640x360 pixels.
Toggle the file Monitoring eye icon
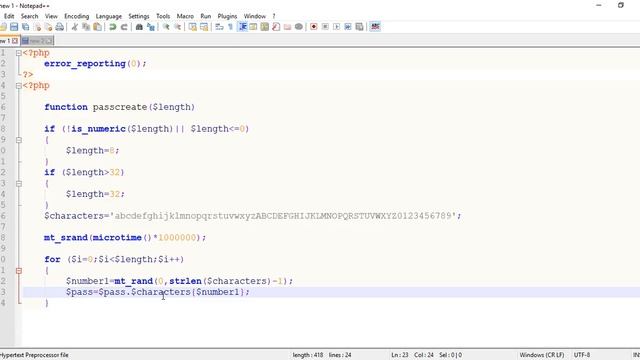click(x=299, y=27)
